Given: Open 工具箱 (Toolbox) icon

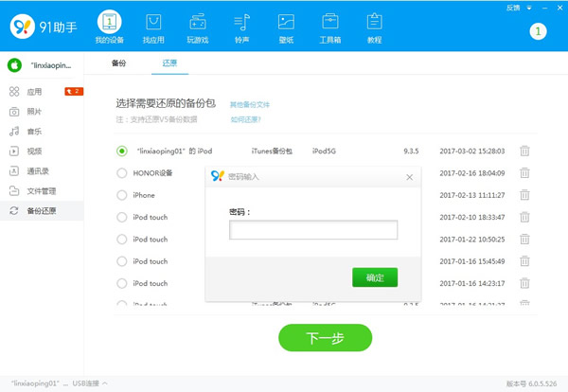Looking at the screenshot, I should click(329, 27).
